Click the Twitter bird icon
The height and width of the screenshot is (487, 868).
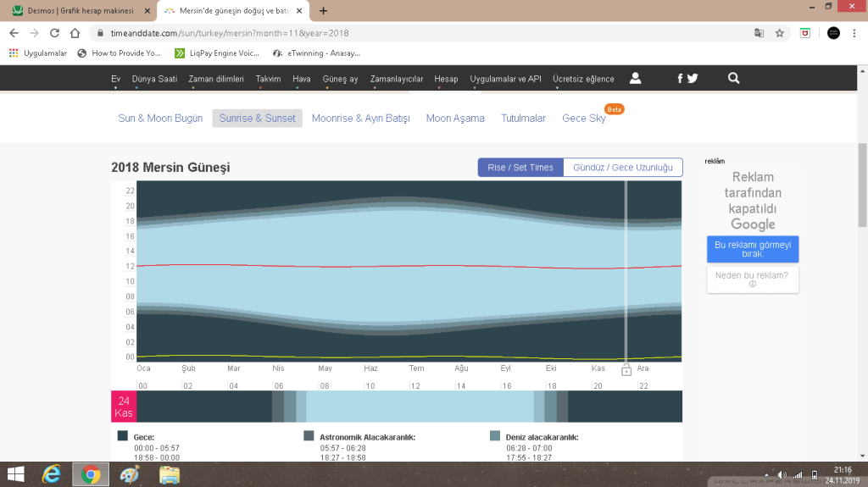coord(693,79)
